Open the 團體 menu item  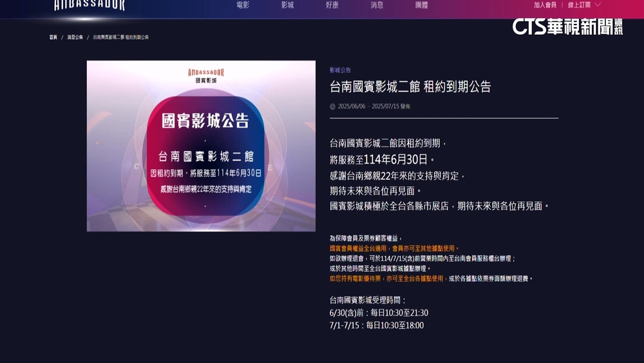click(x=421, y=5)
